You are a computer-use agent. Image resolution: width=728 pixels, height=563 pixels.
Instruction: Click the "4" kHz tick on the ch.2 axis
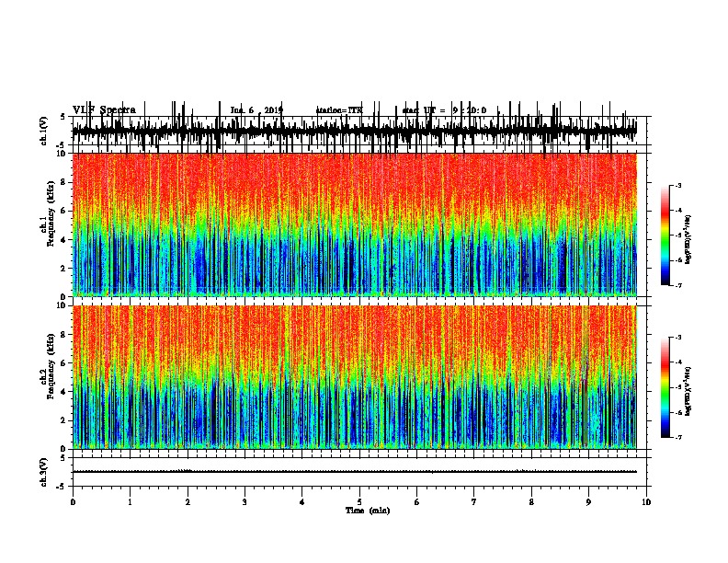click(64, 392)
